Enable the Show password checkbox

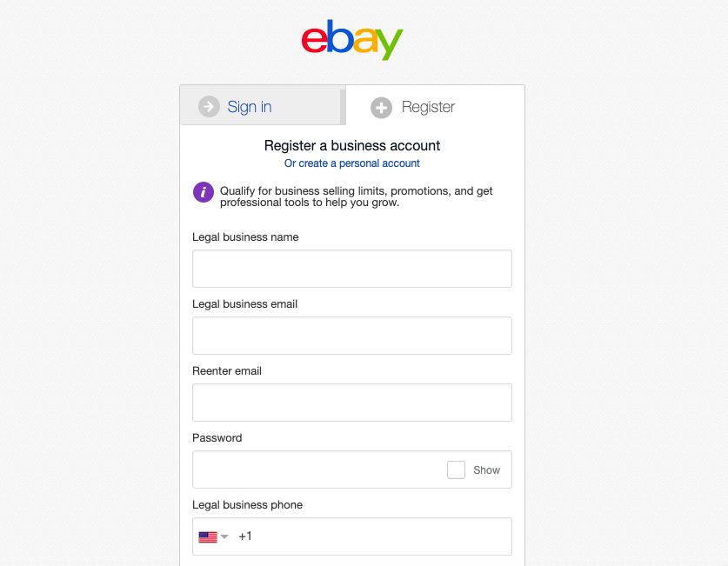pos(456,469)
